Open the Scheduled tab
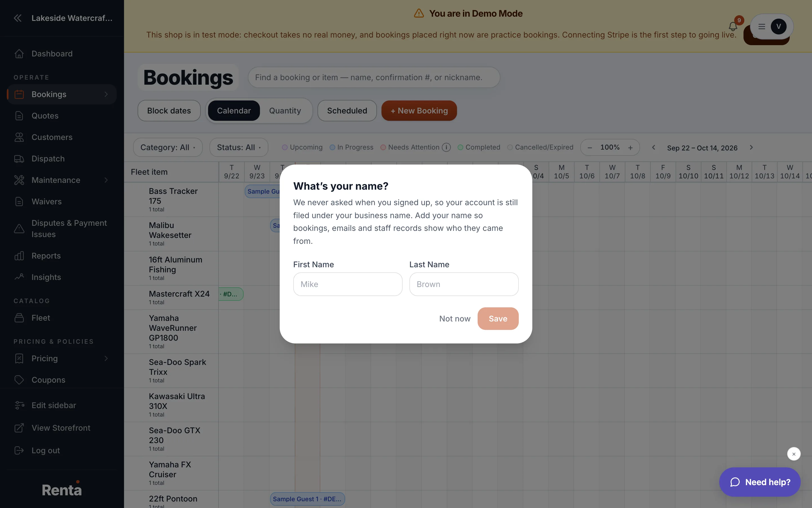This screenshot has height=508, width=812. [x=347, y=111]
